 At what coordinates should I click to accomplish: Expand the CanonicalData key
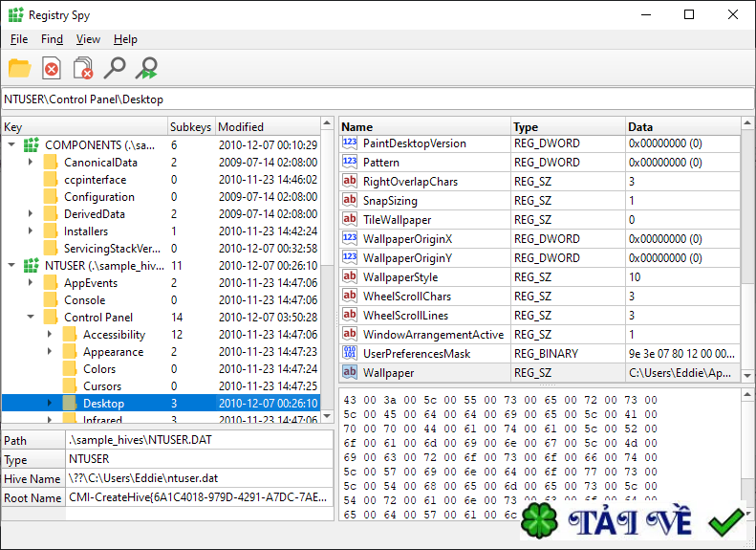pos(31,163)
